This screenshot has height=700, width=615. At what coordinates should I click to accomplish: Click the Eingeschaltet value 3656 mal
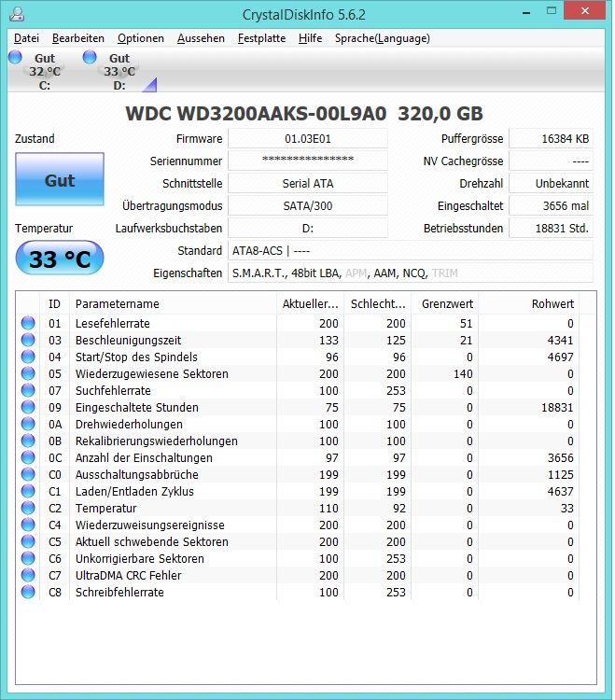[x=552, y=205]
